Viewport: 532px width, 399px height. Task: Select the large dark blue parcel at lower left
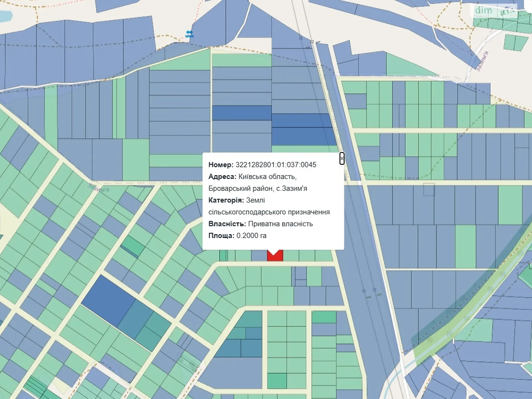(x=107, y=300)
